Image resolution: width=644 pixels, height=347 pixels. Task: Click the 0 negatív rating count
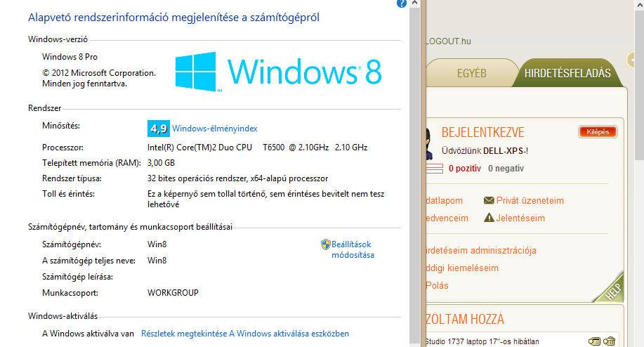506,169
